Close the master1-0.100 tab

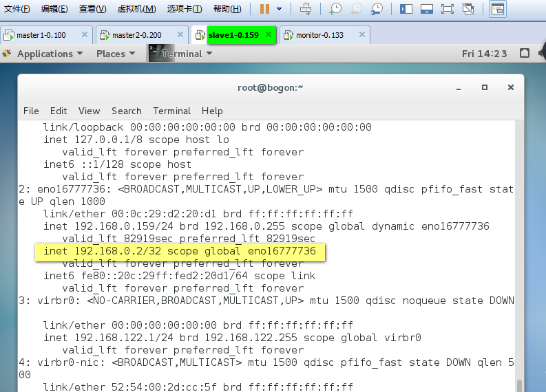click(84, 35)
